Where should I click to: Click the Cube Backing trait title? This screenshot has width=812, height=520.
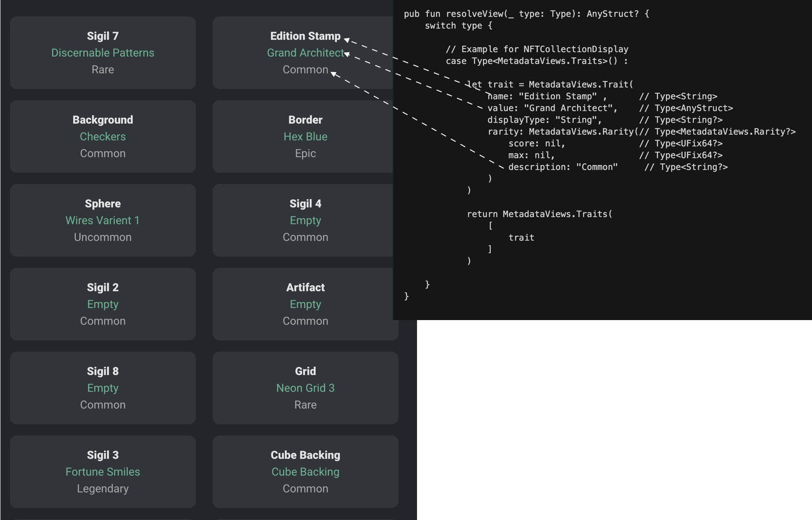(x=305, y=455)
